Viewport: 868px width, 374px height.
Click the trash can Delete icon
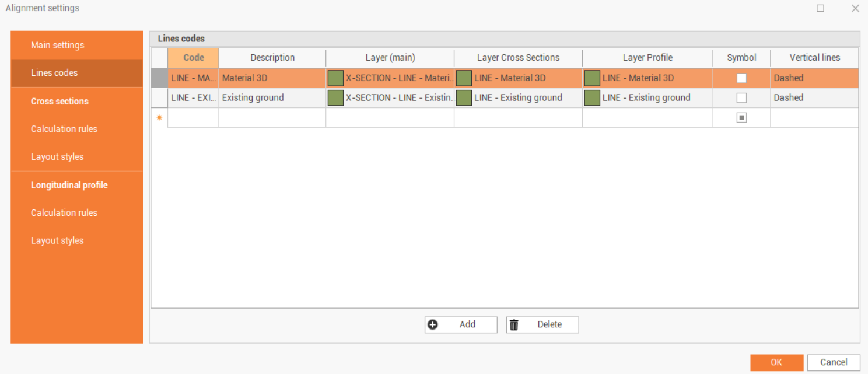click(x=514, y=325)
